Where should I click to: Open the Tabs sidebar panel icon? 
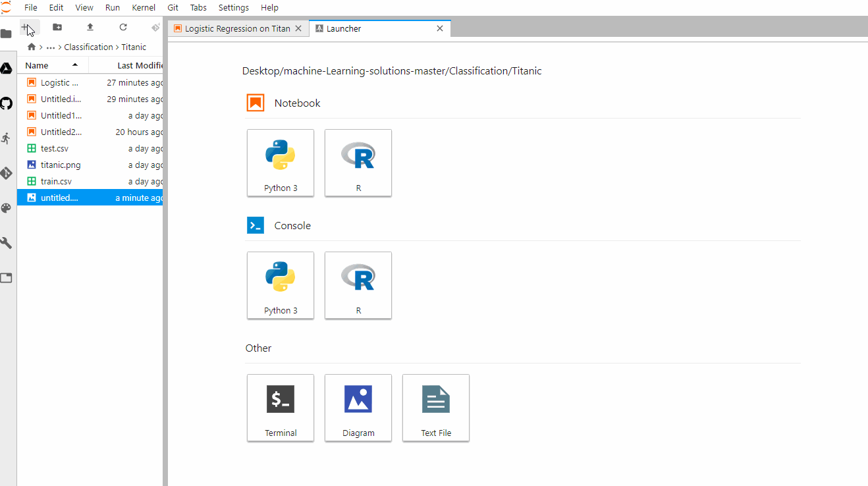7,278
